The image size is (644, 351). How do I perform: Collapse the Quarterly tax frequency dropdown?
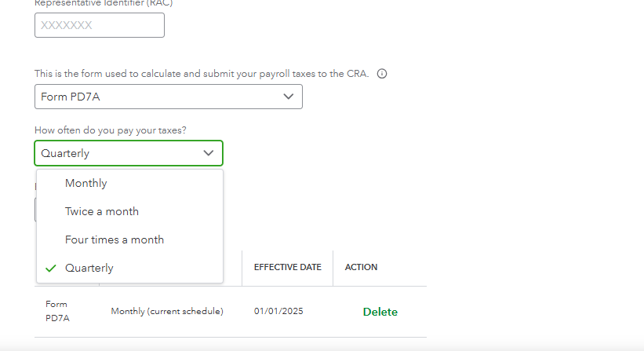click(x=129, y=153)
